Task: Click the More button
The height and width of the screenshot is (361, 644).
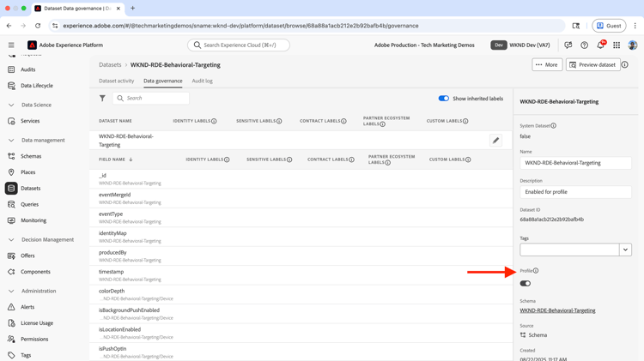Action: point(547,64)
